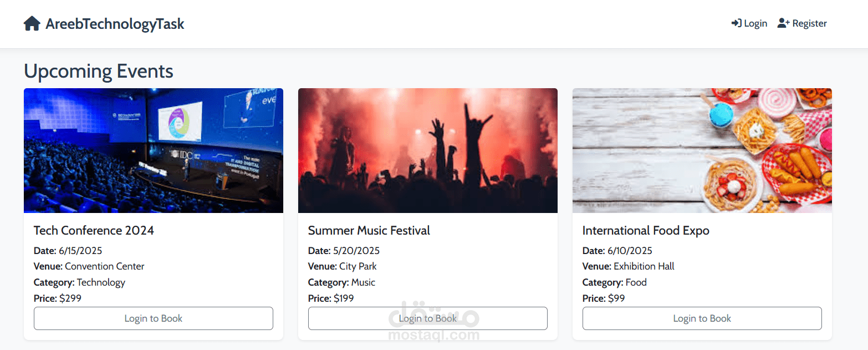Open the AreebTechnologyTask brand link

pyautogui.click(x=104, y=24)
